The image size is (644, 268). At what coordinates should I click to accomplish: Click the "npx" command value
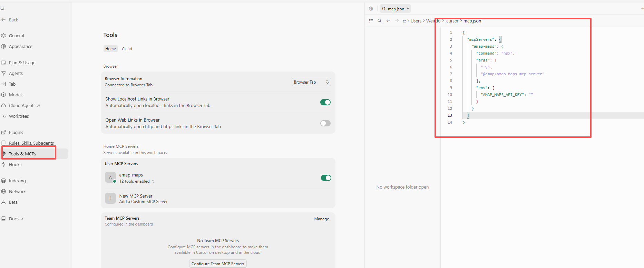pyautogui.click(x=507, y=53)
